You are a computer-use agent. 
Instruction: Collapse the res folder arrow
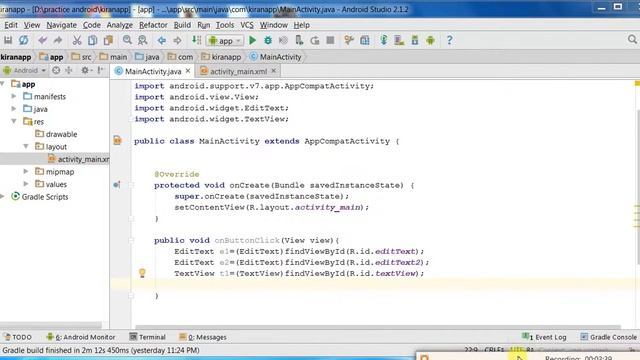click(14, 121)
